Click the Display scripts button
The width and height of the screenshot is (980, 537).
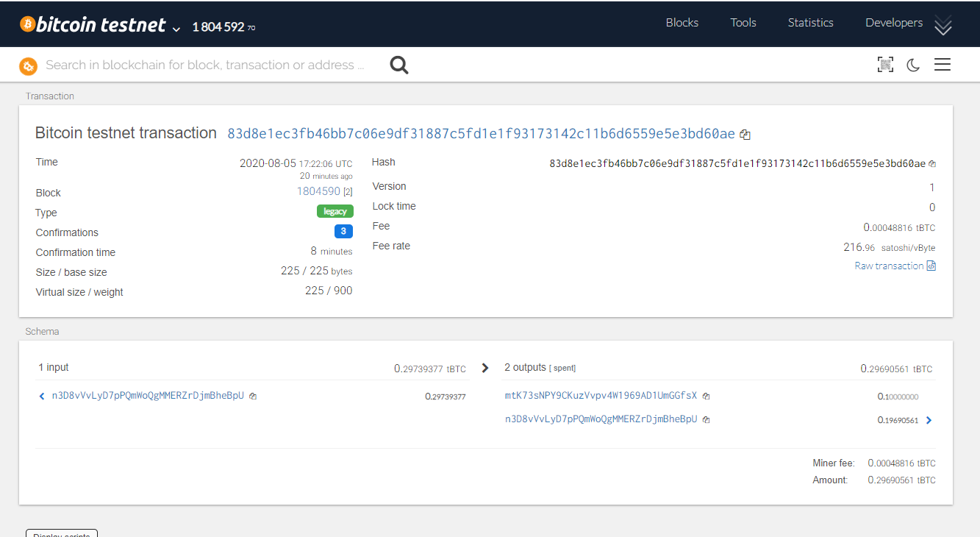(62, 533)
